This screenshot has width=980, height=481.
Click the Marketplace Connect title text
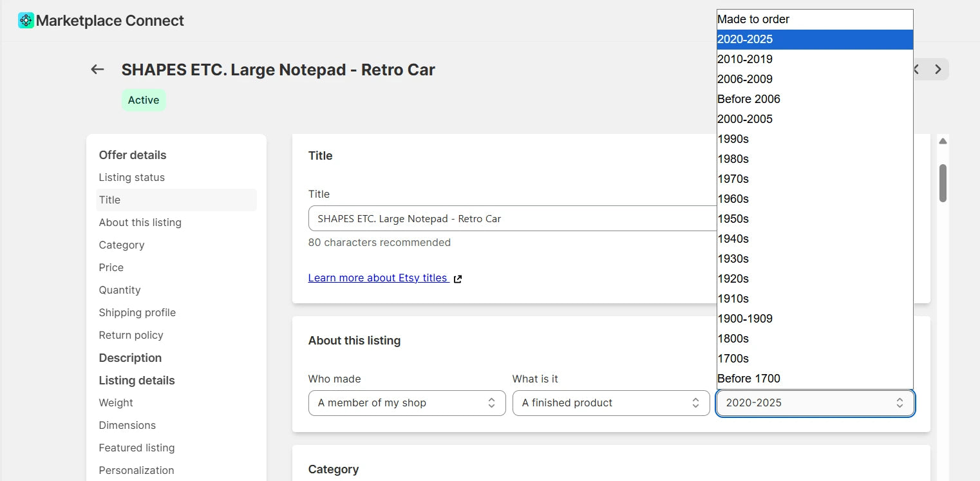[110, 21]
